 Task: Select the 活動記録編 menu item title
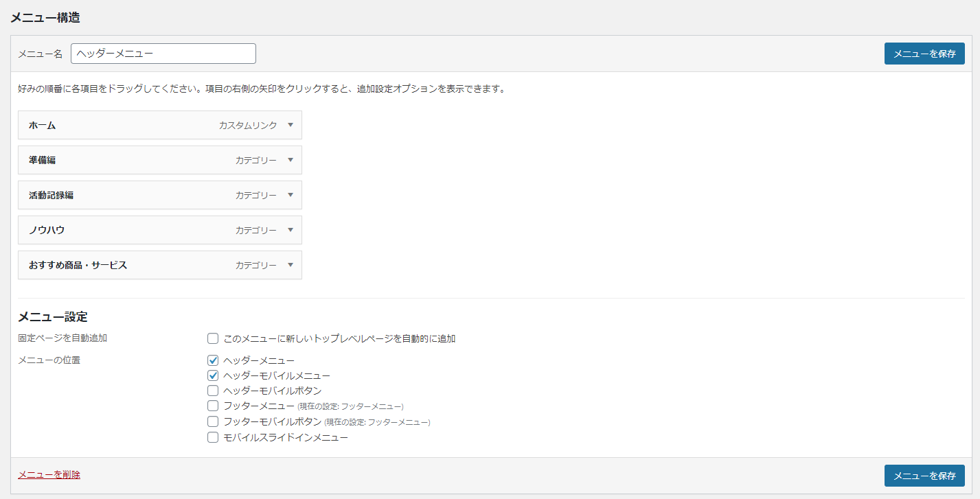point(52,196)
